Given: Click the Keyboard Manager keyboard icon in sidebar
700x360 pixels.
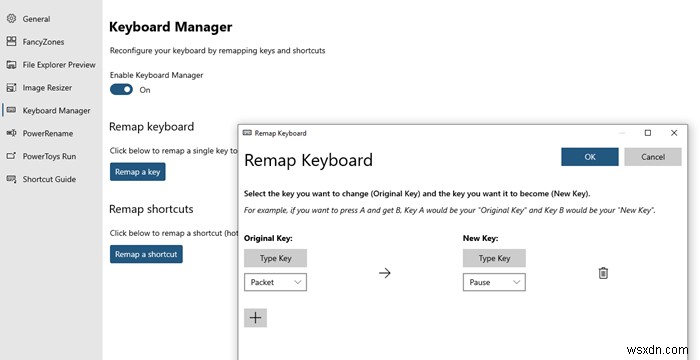Looking at the screenshot, I should (x=12, y=110).
